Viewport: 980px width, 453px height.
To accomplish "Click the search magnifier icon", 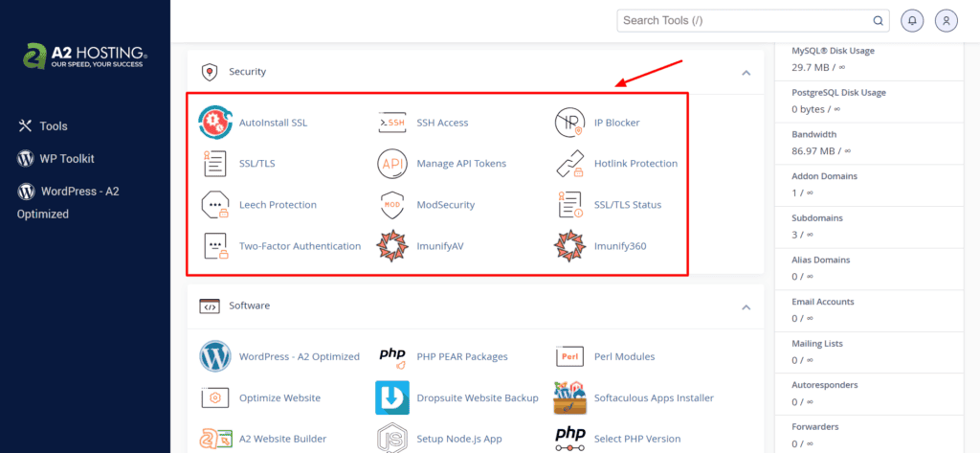I will 878,21.
